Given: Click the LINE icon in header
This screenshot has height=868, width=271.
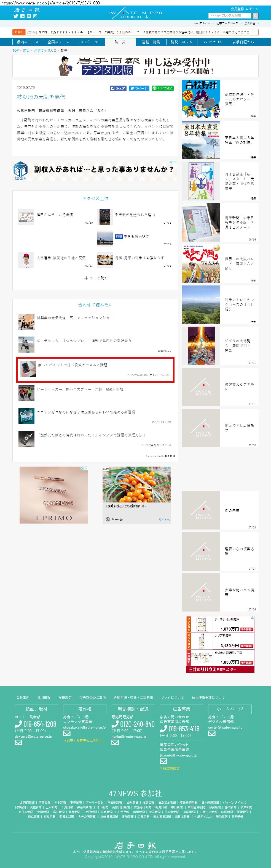Looking at the screenshot, I should click(29, 16).
